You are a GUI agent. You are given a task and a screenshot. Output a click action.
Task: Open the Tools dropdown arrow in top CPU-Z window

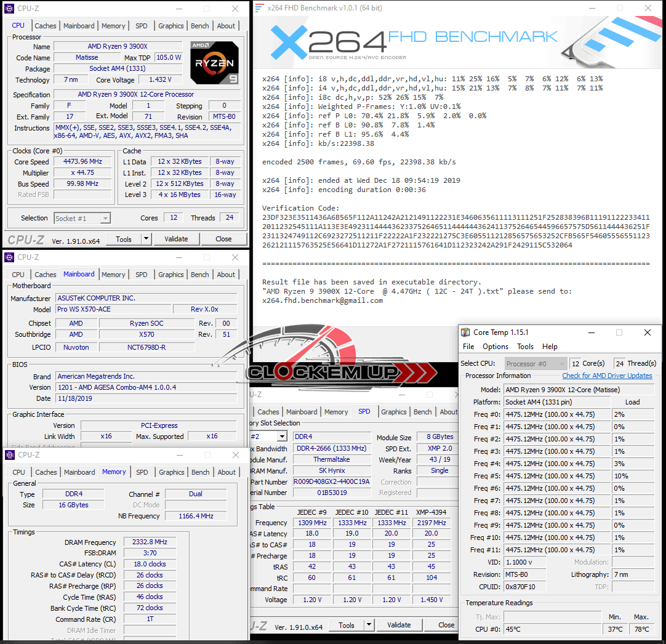pyautogui.click(x=146, y=239)
